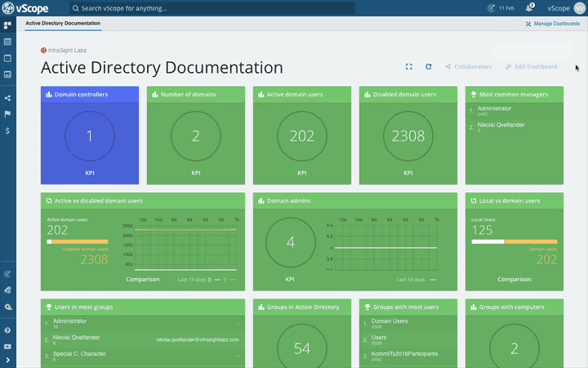Click the Groups in Active Directory chart icon
The image size is (588, 368).
(261, 307)
